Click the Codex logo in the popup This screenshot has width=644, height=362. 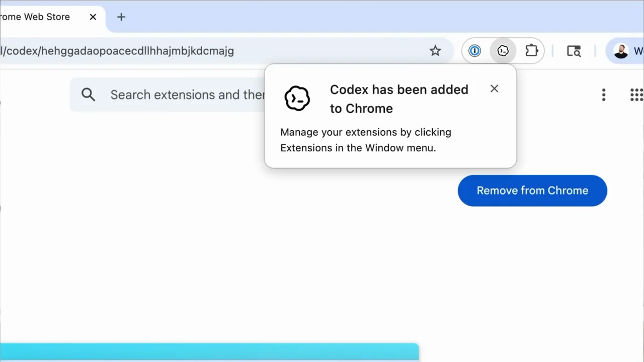297,98
